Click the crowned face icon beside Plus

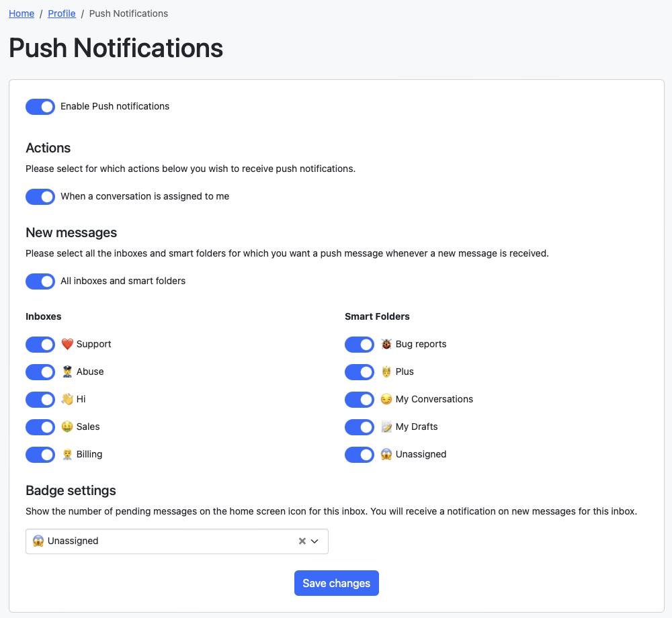tap(386, 372)
